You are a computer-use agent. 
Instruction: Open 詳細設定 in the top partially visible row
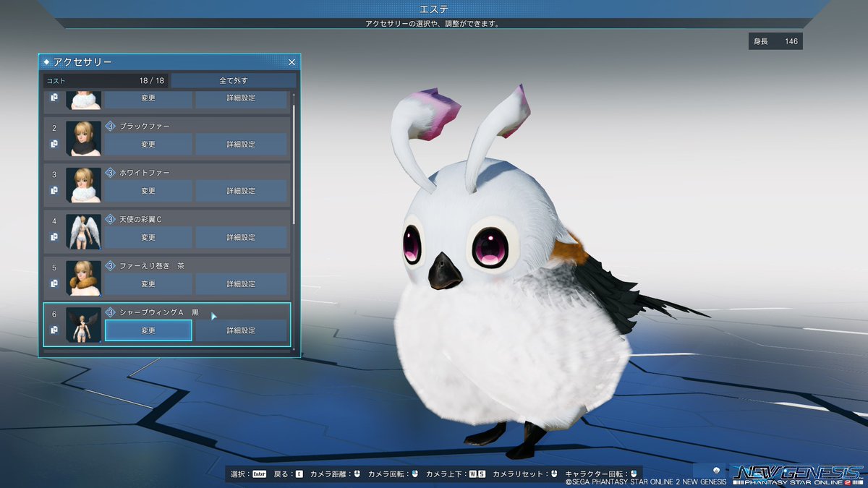241,99
